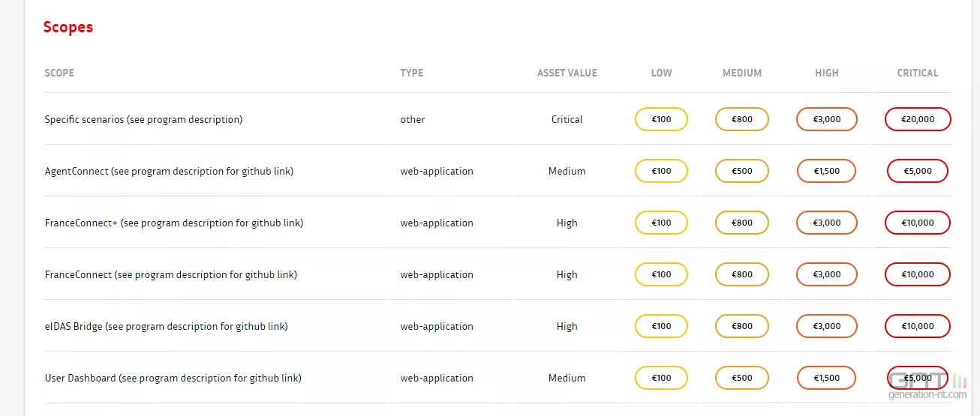This screenshot has width=980, height=416.
Task: Click the ASSET VALUE column header
Action: click(567, 73)
